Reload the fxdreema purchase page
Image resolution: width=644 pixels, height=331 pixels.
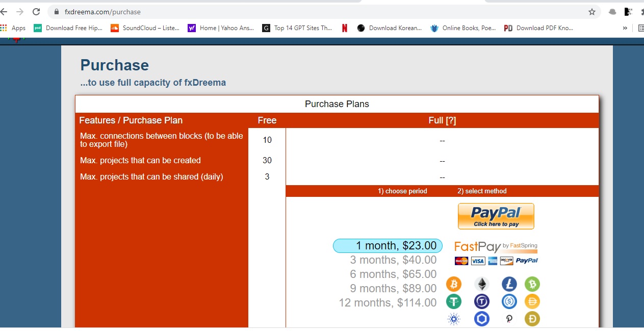[x=36, y=12]
